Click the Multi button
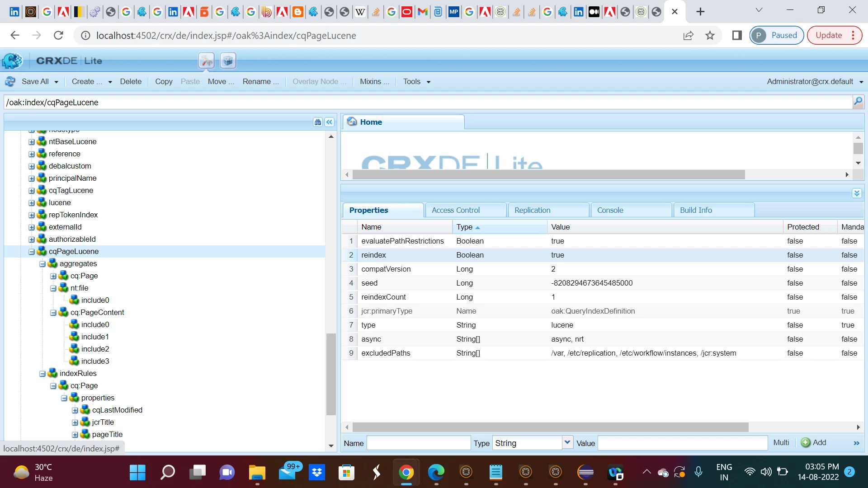The image size is (868, 488). [x=781, y=443]
